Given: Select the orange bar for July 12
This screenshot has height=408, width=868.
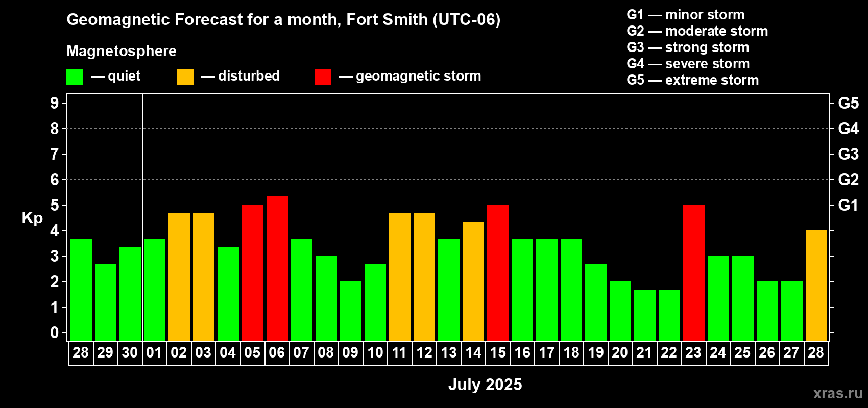Looking at the screenshot, I should (424, 277).
